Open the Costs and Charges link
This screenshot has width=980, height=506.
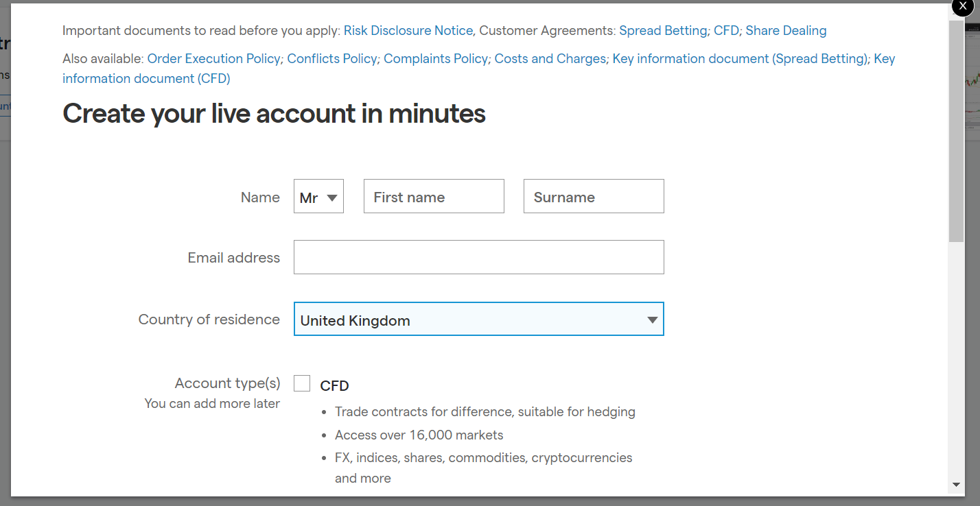pyautogui.click(x=550, y=59)
